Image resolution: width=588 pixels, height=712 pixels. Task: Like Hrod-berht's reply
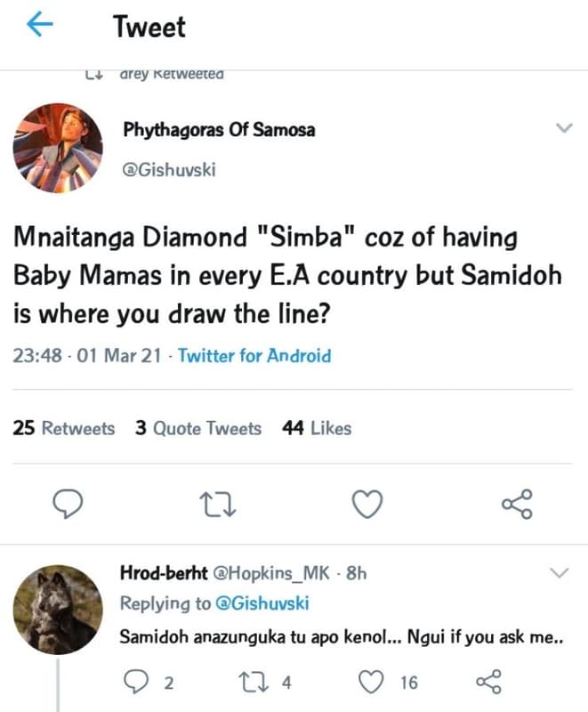click(x=368, y=682)
